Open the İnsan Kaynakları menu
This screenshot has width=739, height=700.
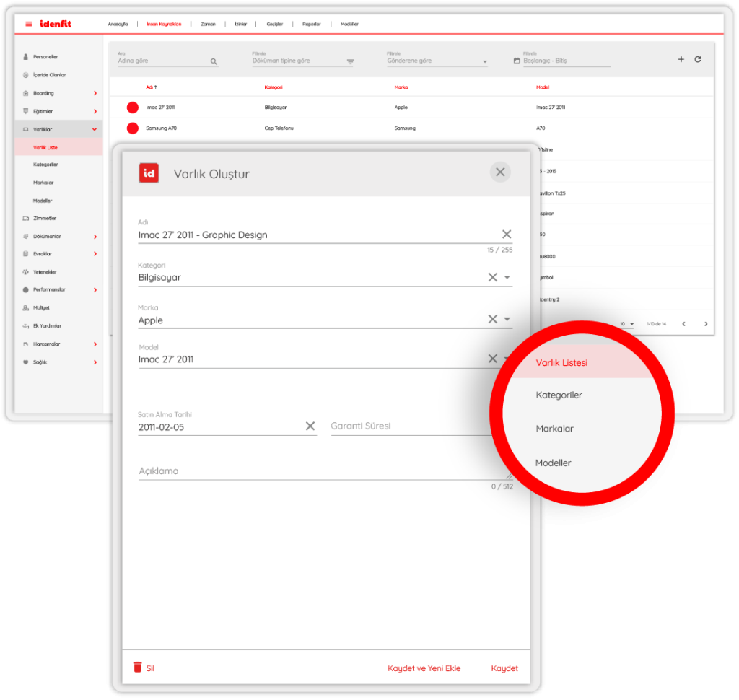[164, 24]
